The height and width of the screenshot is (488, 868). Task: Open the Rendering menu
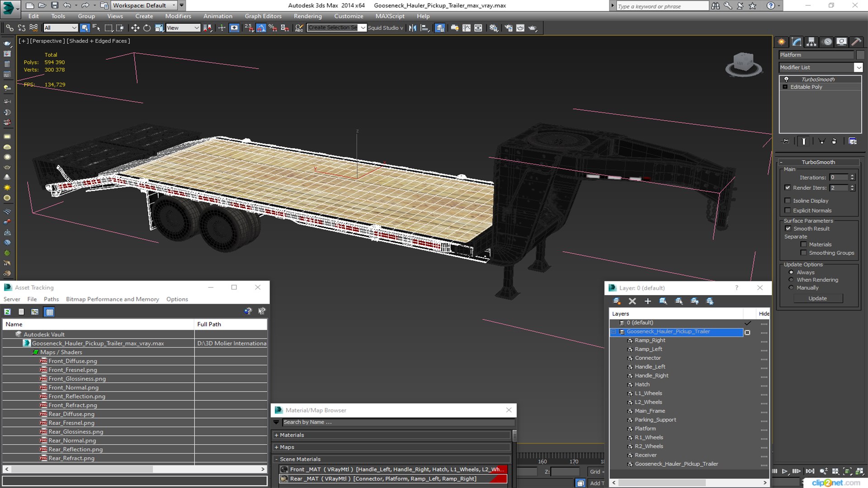point(307,16)
